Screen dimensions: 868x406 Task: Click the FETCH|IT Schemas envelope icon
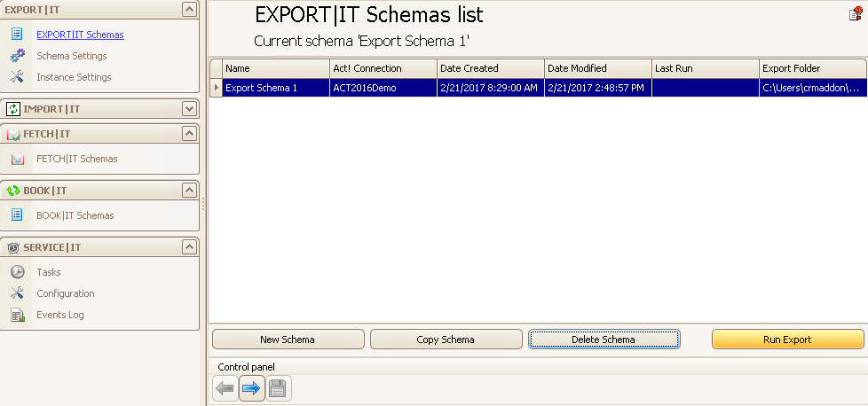(x=18, y=160)
